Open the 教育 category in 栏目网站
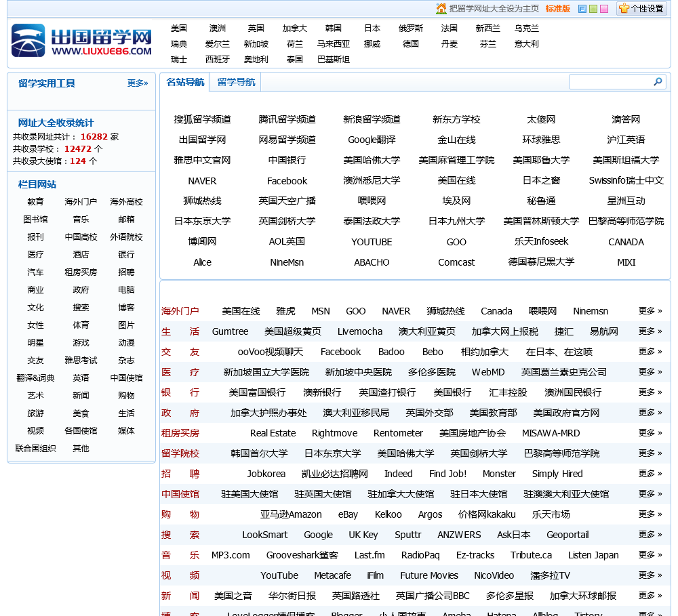Screen dimensions: 678x616 35,201
